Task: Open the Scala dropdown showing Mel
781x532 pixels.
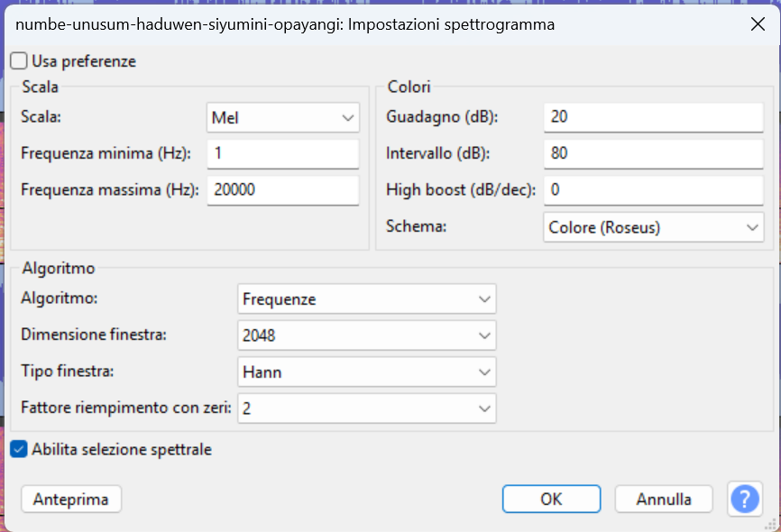Action: [283, 117]
